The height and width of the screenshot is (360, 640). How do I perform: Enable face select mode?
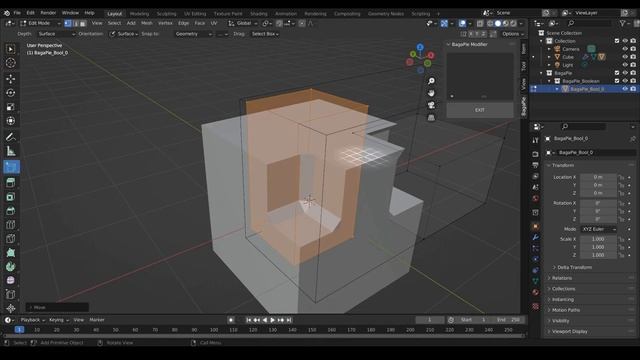[83, 24]
